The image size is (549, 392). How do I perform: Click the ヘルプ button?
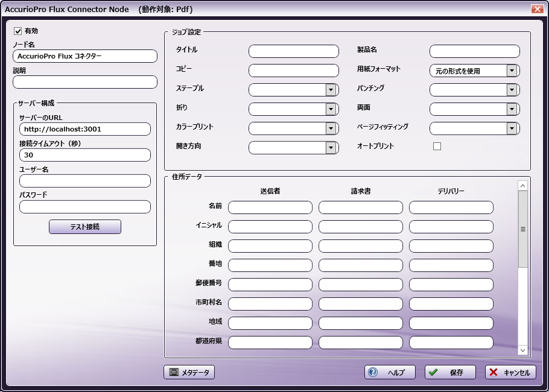tap(390, 373)
